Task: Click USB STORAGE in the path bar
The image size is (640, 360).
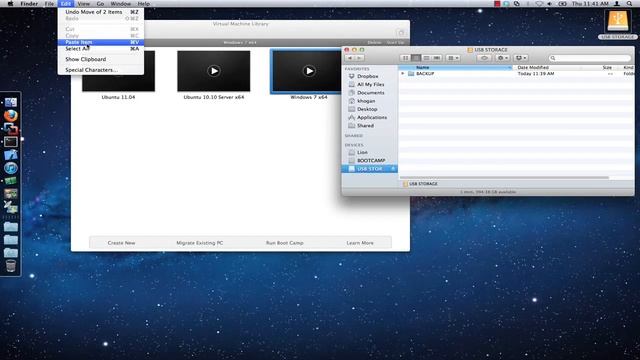Action: (420, 184)
